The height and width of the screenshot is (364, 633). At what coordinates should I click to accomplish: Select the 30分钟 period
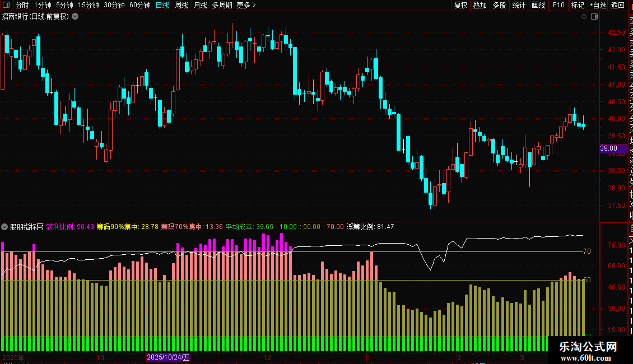tap(114, 5)
